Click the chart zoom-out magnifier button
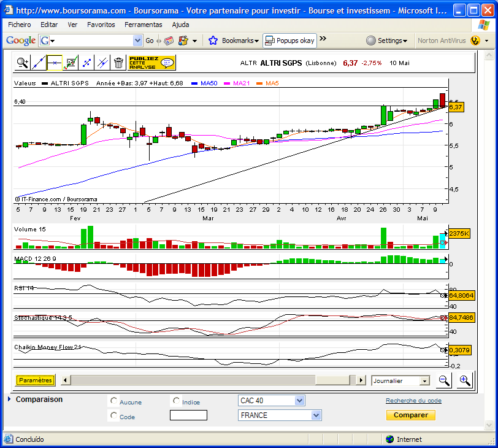This screenshot has height=448, width=498. (443, 380)
